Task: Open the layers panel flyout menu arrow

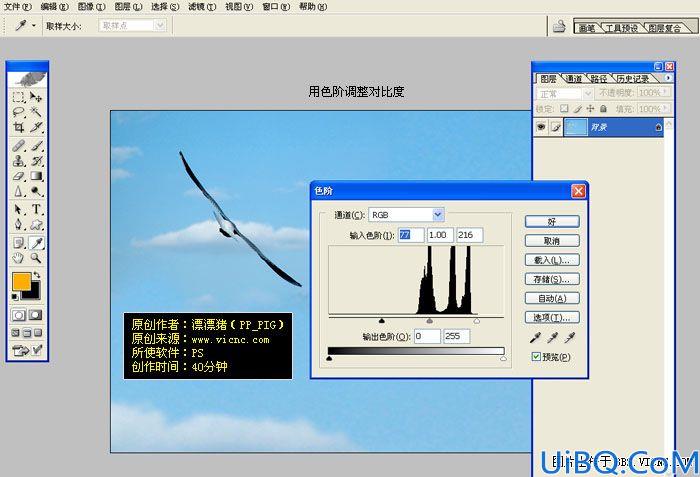Action: tap(668, 78)
